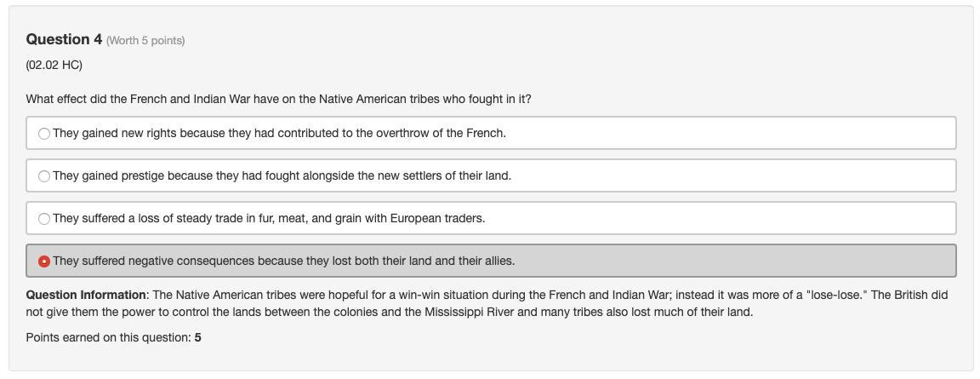Click the French and Indian War question prompt
Image resolution: width=980 pixels, height=379 pixels.
pos(278,99)
